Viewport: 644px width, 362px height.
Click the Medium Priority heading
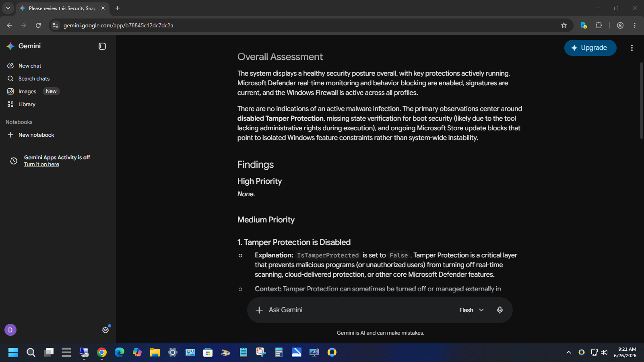pos(266,220)
